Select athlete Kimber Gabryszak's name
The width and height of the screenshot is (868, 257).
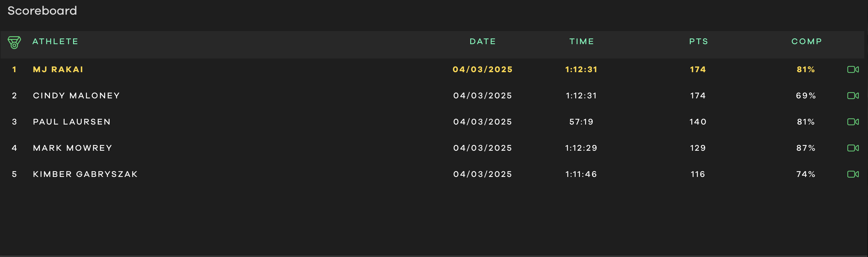(x=85, y=174)
